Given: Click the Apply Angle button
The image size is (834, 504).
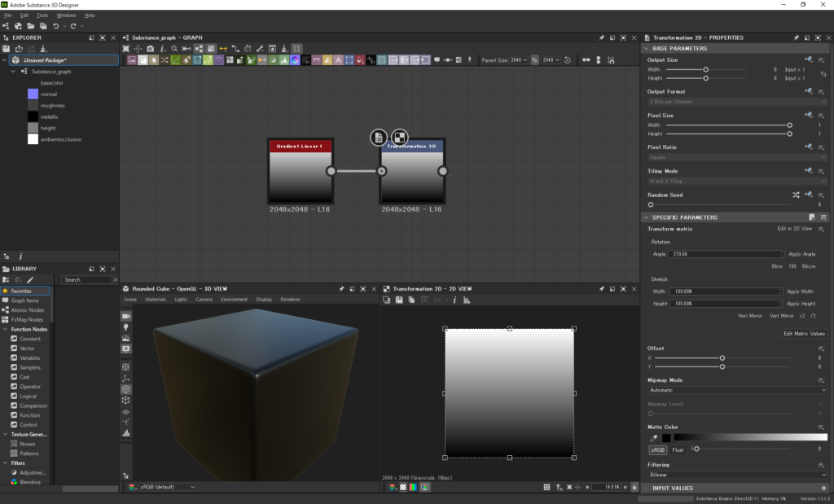Looking at the screenshot, I should (802, 254).
